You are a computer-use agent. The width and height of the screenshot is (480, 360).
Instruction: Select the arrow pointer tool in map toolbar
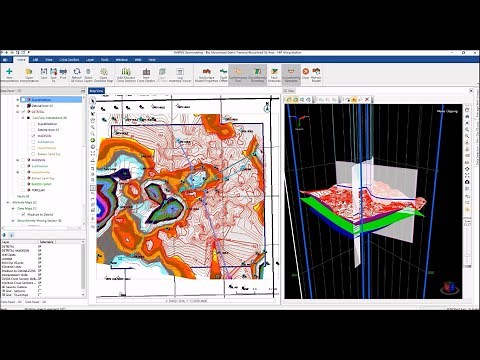point(93,101)
